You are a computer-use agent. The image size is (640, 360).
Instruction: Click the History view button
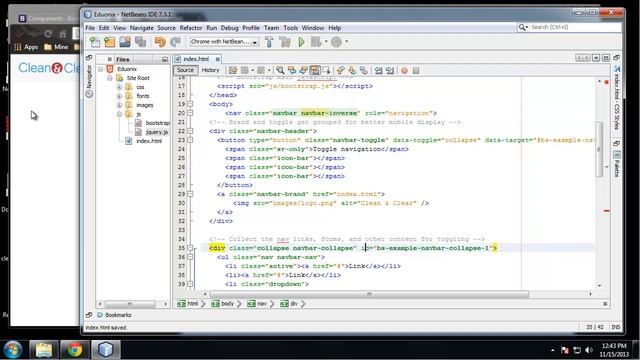coord(211,70)
